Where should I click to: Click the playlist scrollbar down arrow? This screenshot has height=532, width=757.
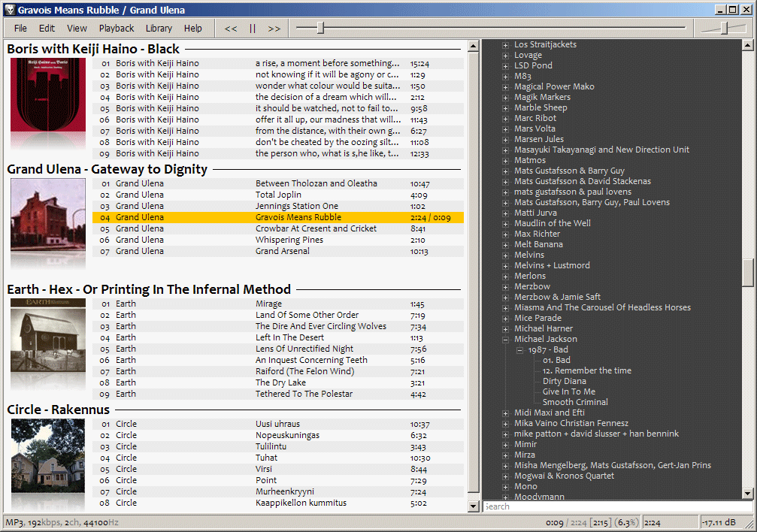473,506
